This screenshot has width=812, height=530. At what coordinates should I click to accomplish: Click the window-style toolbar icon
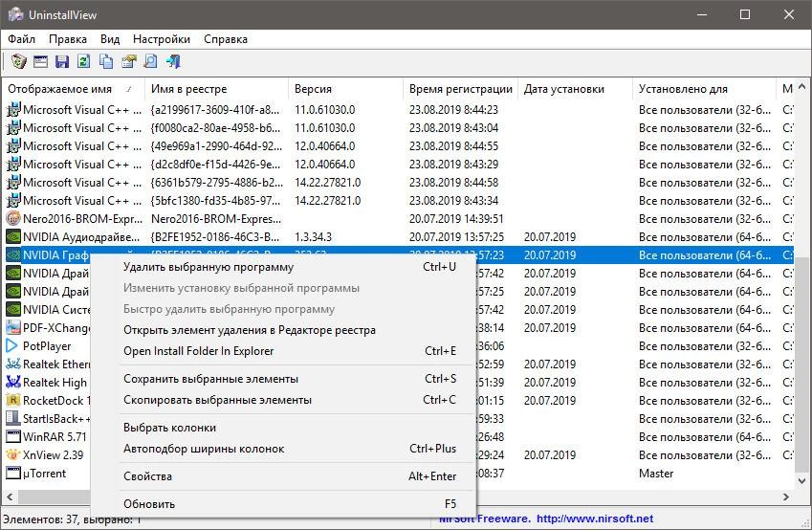[40, 61]
